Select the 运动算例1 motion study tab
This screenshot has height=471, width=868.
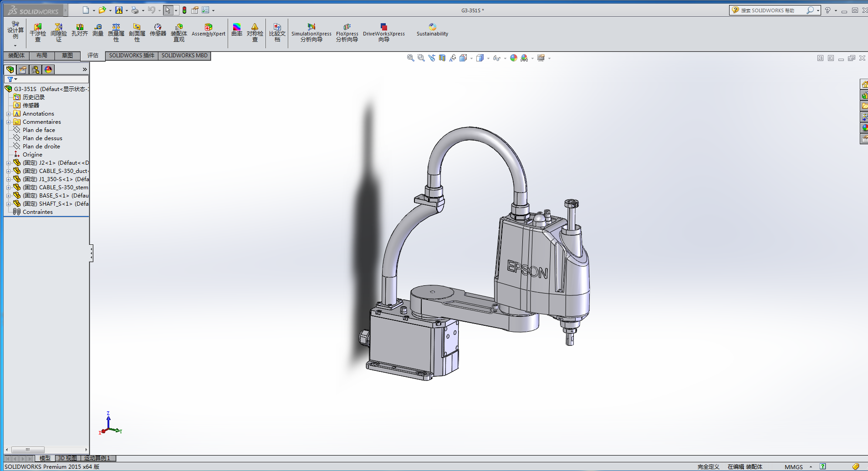(x=97, y=458)
